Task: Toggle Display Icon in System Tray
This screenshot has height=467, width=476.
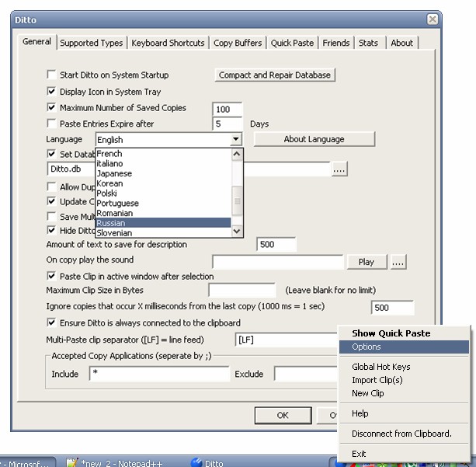Action: point(51,91)
